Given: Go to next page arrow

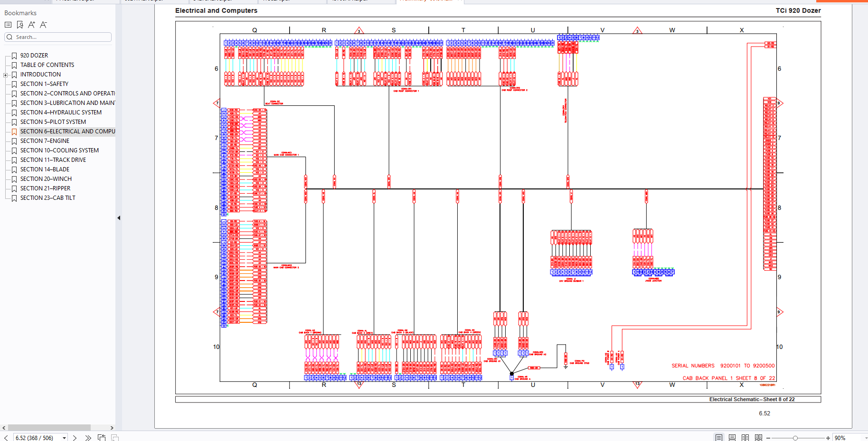Looking at the screenshot, I should pyautogui.click(x=75, y=438).
